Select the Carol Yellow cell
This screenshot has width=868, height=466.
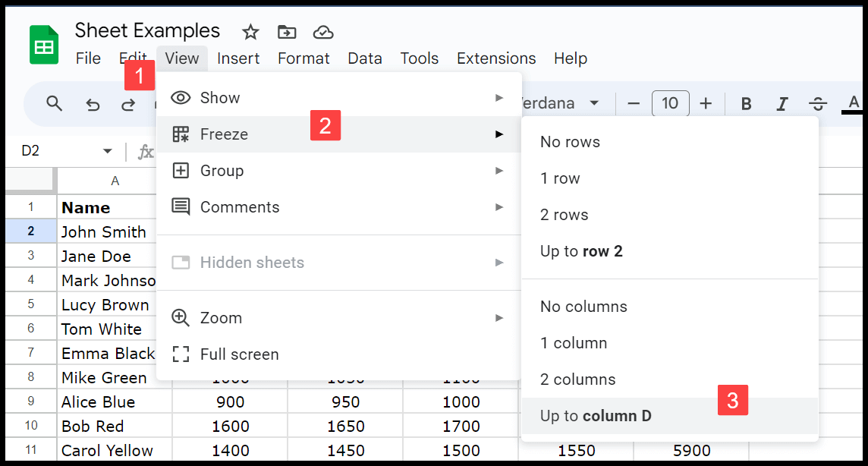pyautogui.click(x=115, y=450)
